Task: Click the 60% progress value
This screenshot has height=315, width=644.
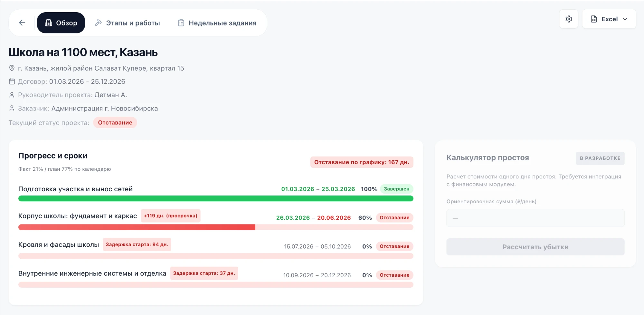Action: (365, 218)
